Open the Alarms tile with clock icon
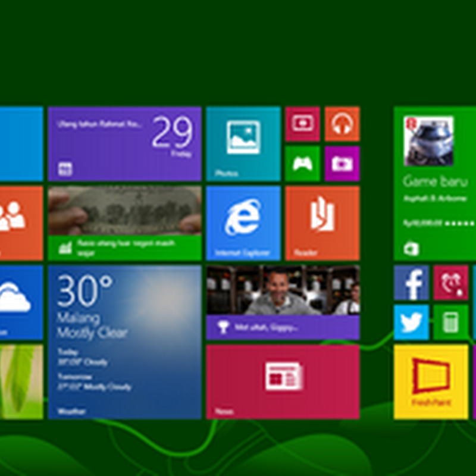476x476 pixels. pyautogui.click(x=451, y=283)
